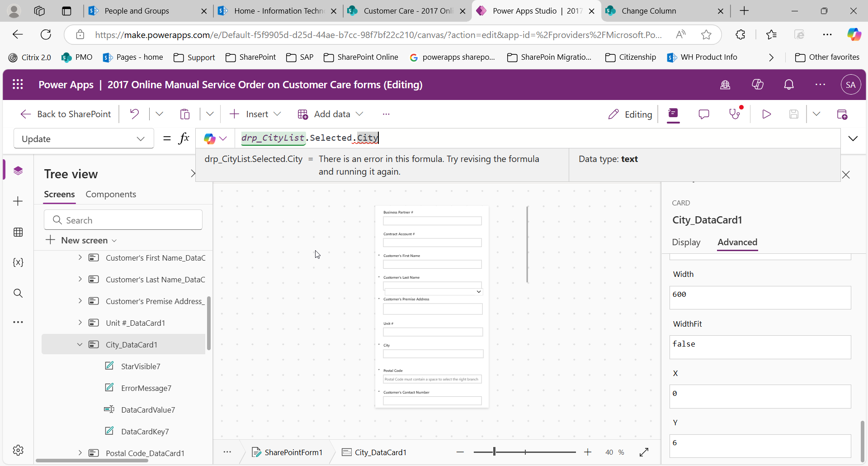Viewport: 868px width, 466px height.
Task: Click the Undo icon in the command bar
Action: click(134, 114)
